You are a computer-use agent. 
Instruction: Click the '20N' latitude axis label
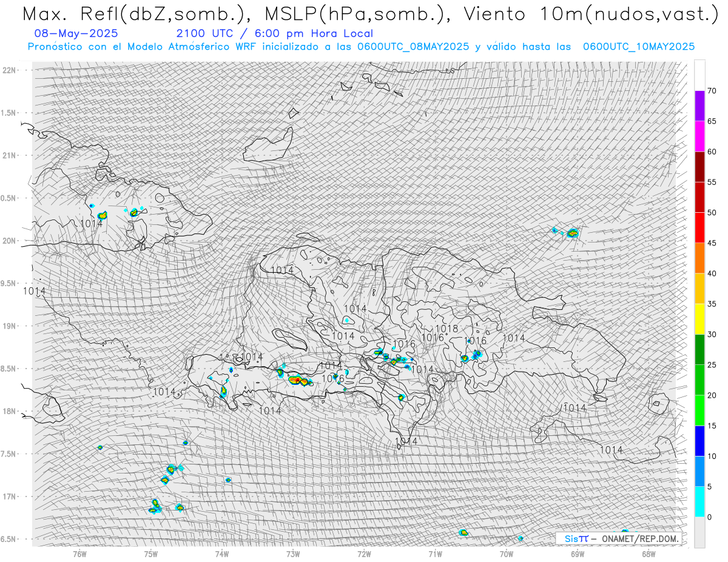click(9, 241)
